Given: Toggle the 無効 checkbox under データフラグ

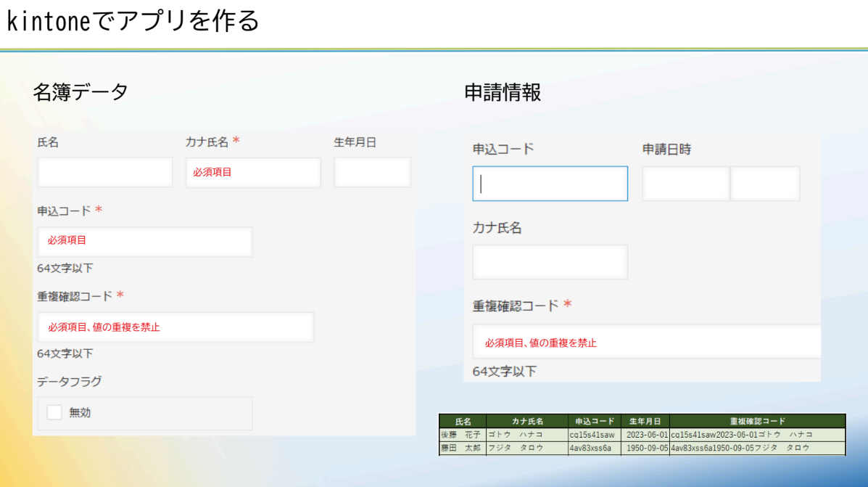Looking at the screenshot, I should click(x=54, y=412).
